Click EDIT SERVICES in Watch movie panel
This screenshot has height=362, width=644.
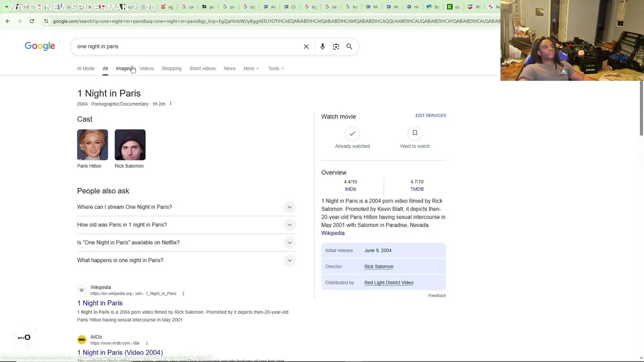point(431,116)
